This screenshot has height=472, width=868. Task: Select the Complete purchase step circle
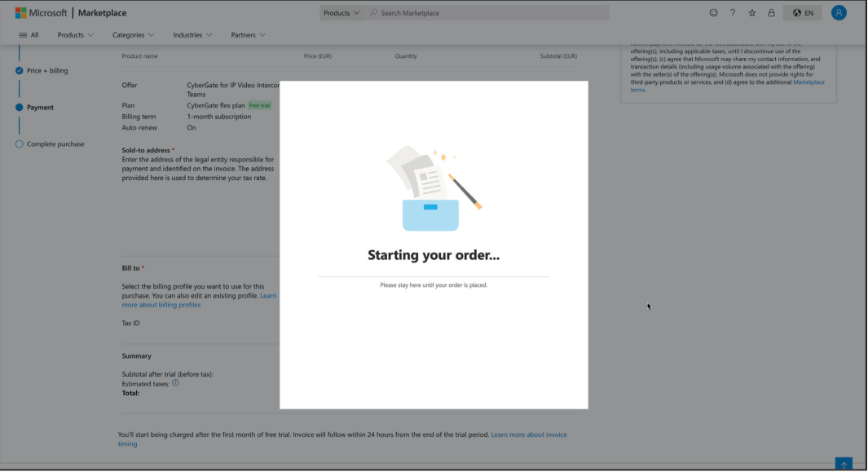(18, 143)
